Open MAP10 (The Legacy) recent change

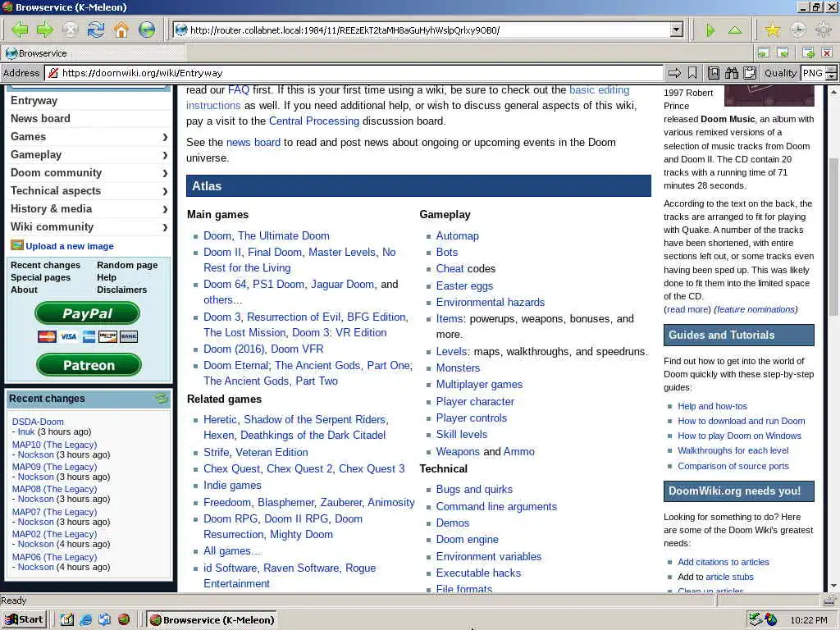[55, 445]
